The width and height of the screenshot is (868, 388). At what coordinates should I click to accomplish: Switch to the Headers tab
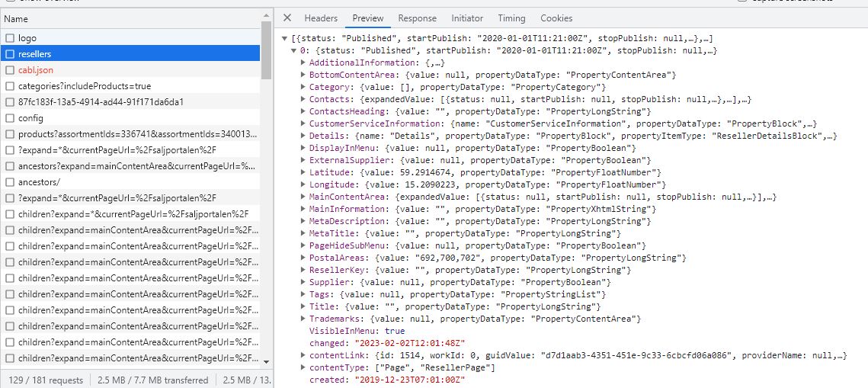pos(321,18)
